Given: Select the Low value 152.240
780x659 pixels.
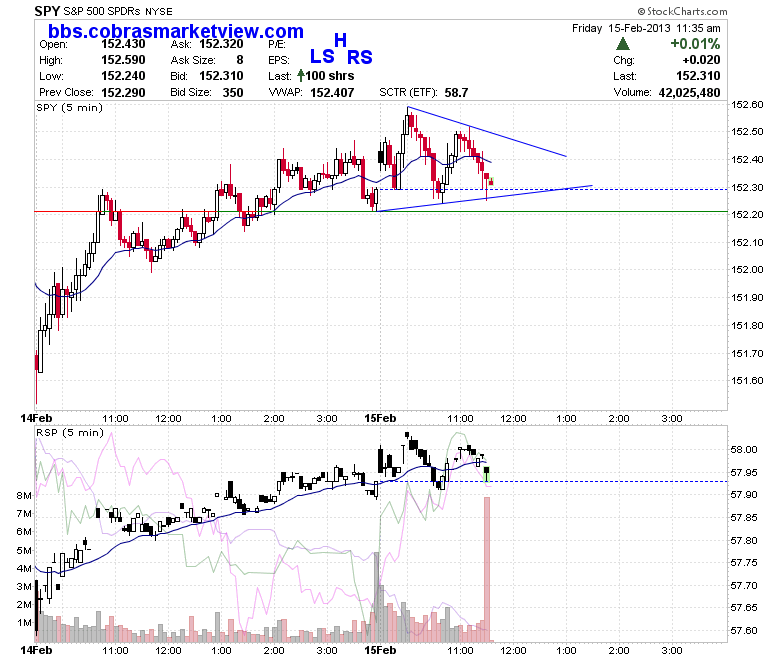Looking at the screenshot, I should (123, 76).
